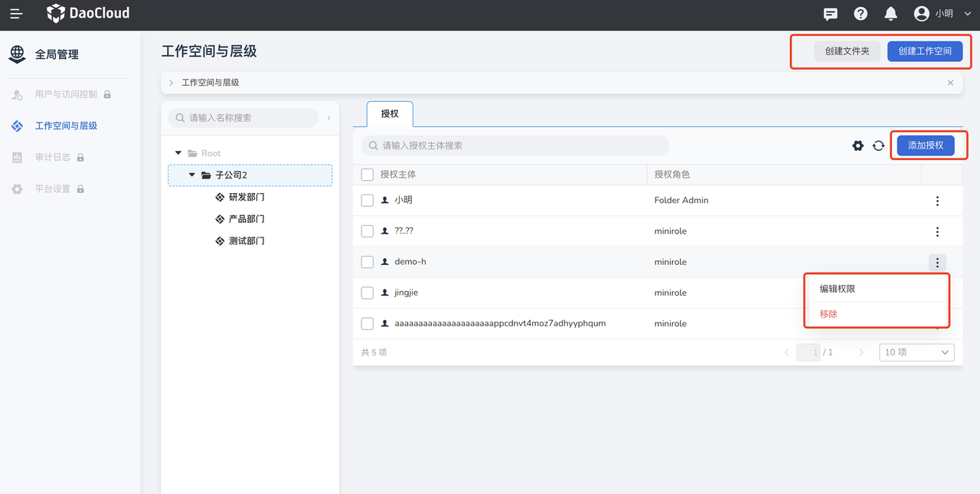This screenshot has width=980, height=494.
Task: Choose 编辑权限 from the context menu
Action: [x=837, y=289]
